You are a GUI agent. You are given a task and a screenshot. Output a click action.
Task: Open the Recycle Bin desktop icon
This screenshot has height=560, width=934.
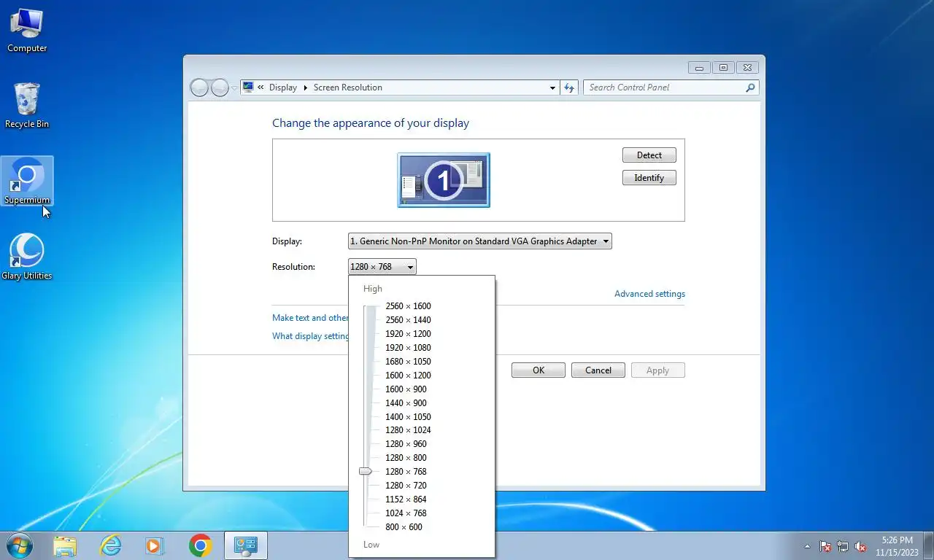pyautogui.click(x=27, y=106)
